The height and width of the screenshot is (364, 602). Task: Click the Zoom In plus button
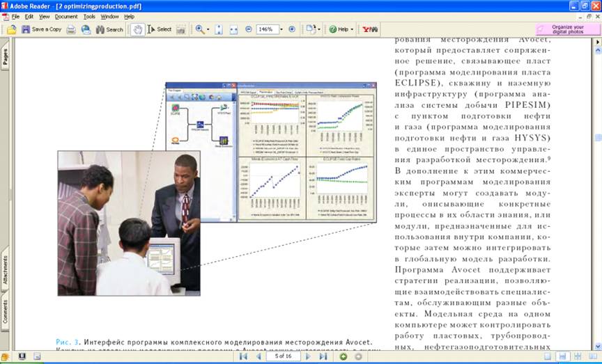[292, 29]
